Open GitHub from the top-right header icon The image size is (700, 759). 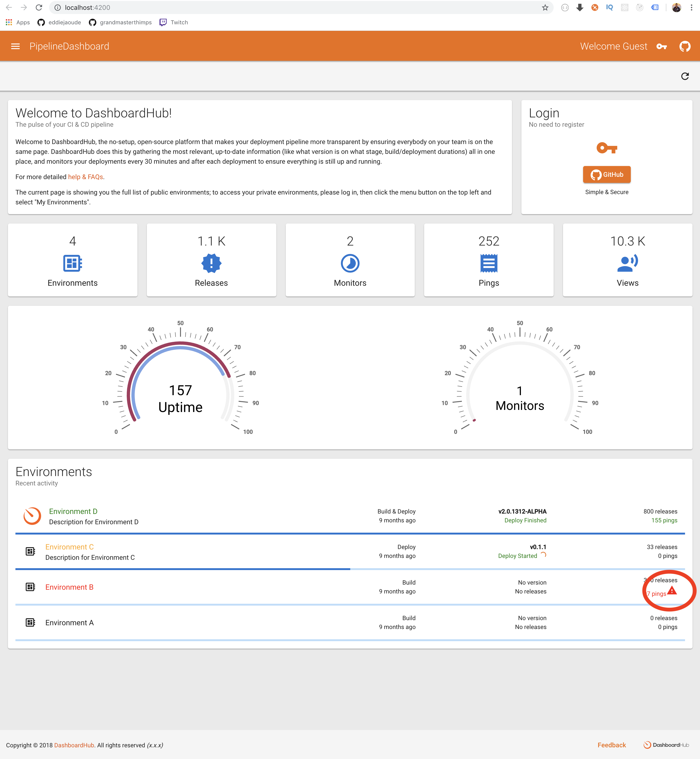(x=685, y=46)
